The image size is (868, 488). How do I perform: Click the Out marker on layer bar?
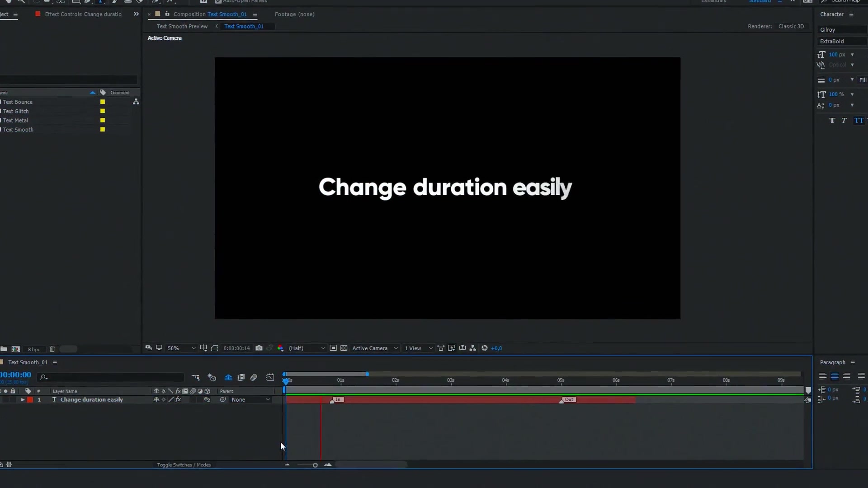pos(569,399)
